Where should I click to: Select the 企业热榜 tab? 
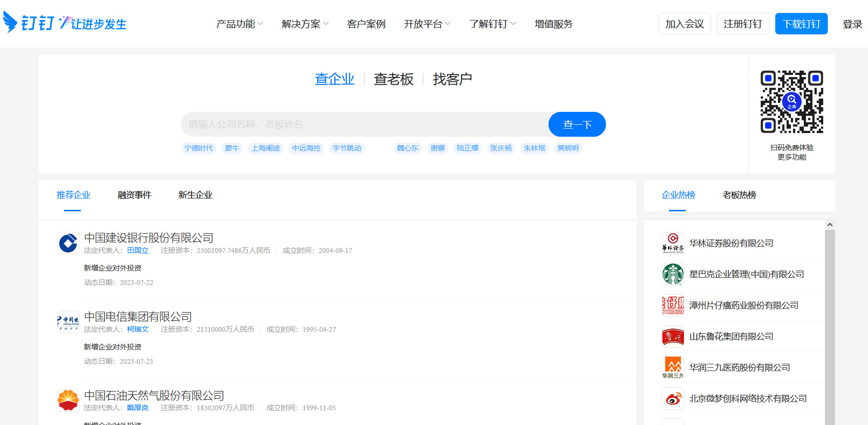point(678,195)
